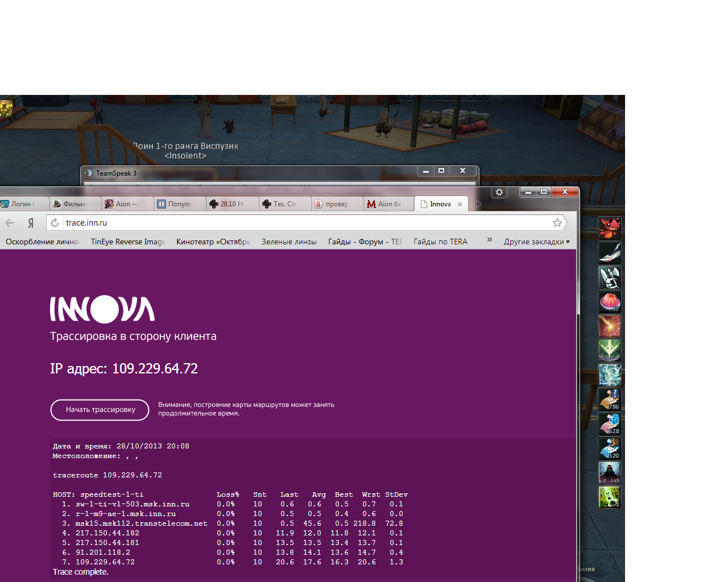The height and width of the screenshot is (582, 728).
Task: Use the scroll item with count 786
Action: coord(610,400)
